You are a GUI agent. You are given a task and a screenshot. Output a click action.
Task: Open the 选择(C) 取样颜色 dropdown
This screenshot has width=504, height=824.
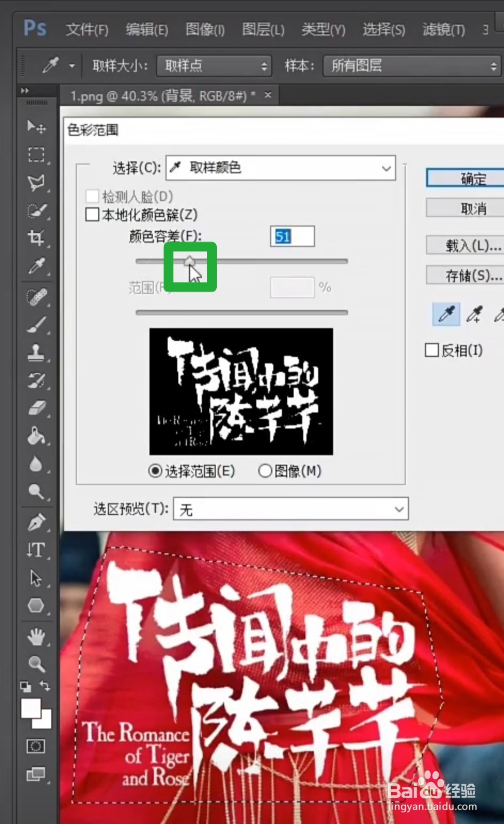(x=281, y=168)
